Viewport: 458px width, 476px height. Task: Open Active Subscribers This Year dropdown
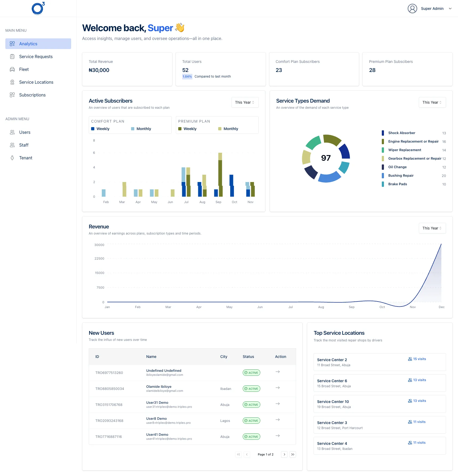click(x=245, y=102)
